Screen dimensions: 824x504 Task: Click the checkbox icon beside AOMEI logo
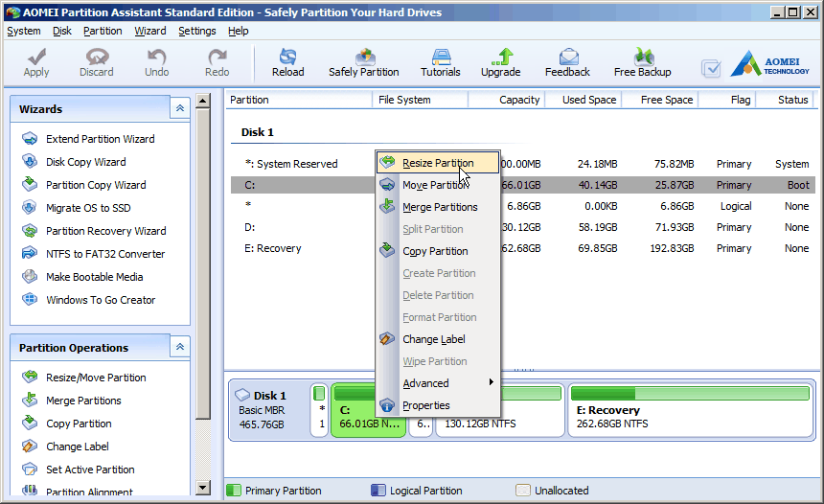711,68
